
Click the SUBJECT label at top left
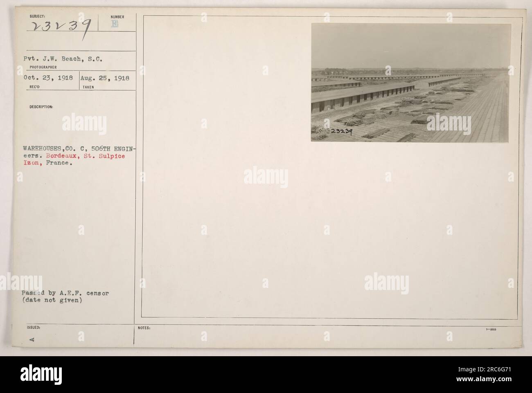(36, 17)
